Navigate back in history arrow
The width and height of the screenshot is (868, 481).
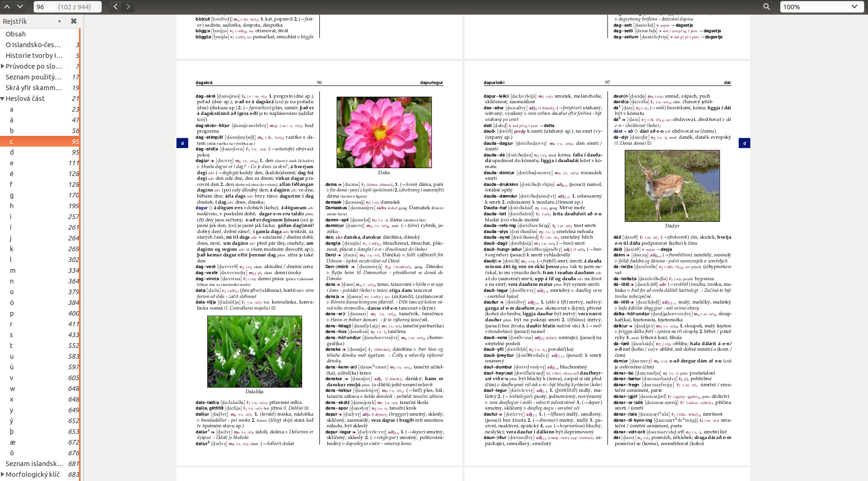coord(116,7)
